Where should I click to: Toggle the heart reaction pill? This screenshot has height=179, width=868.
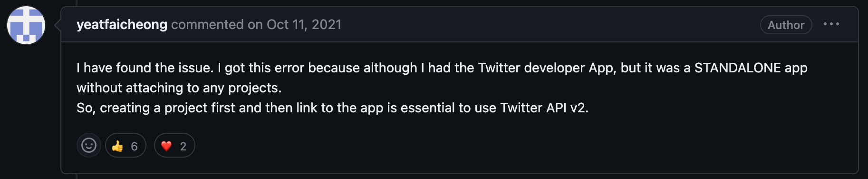pos(174,145)
